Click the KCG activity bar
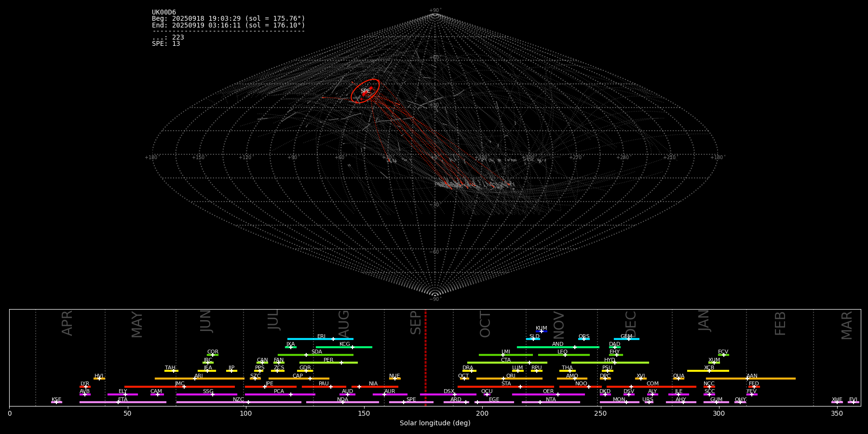Image resolution: width=868 pixels, height=434 pixels. click(344, 347)
